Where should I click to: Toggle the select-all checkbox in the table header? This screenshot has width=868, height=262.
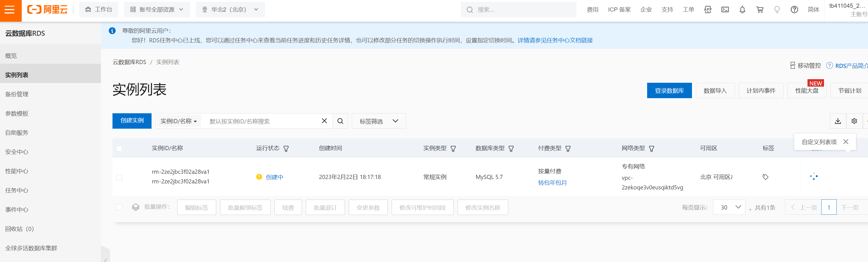(x=119, y=148)
